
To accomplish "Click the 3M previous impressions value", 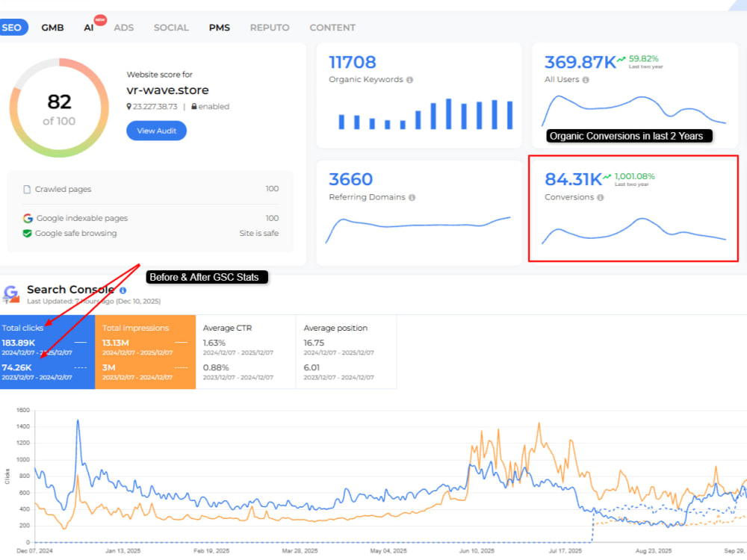I will tap(108, 367).
